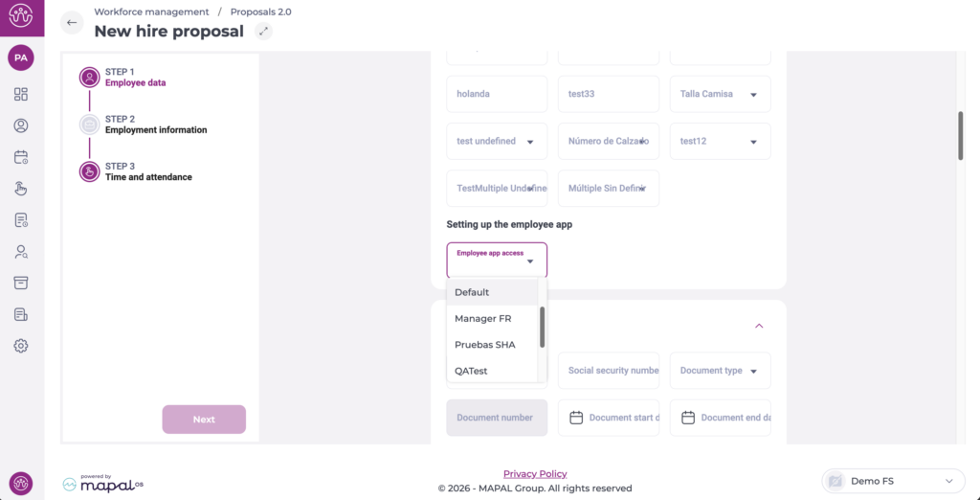This screenshot has width=980, height=500.
Task: Open the user profile icon in sidebar
Action: click(21, 125)
